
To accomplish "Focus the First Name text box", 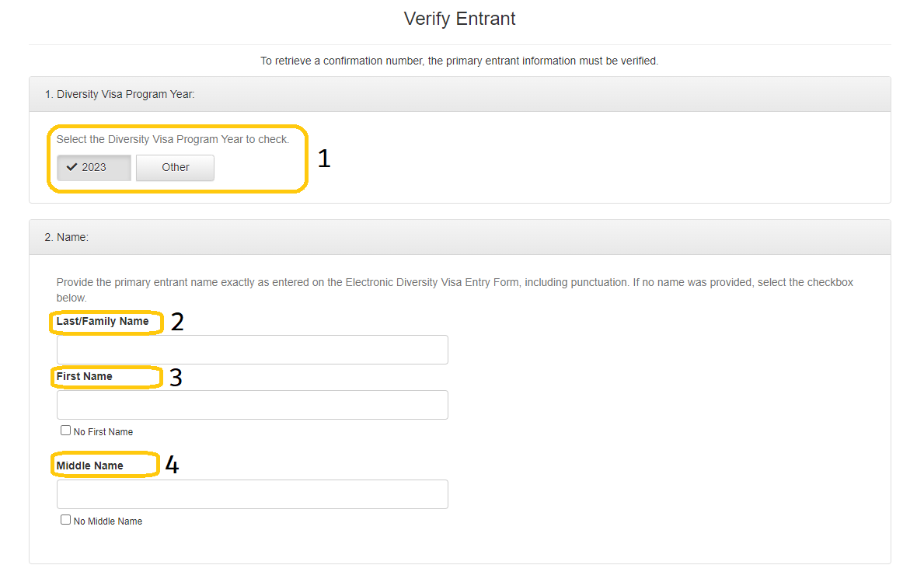I will [252, 405].
